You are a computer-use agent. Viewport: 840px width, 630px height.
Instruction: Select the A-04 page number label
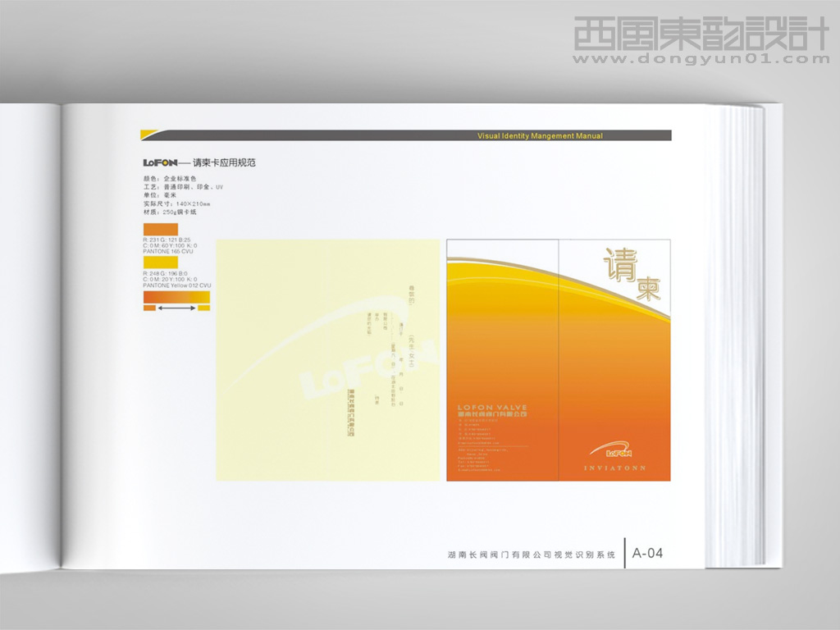pos(646,551)
